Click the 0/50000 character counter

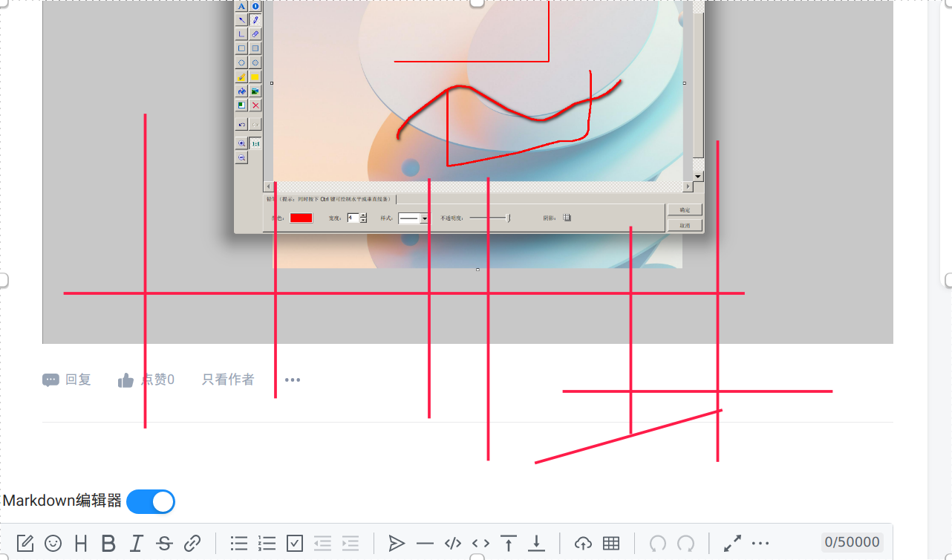tap(853, 543)
